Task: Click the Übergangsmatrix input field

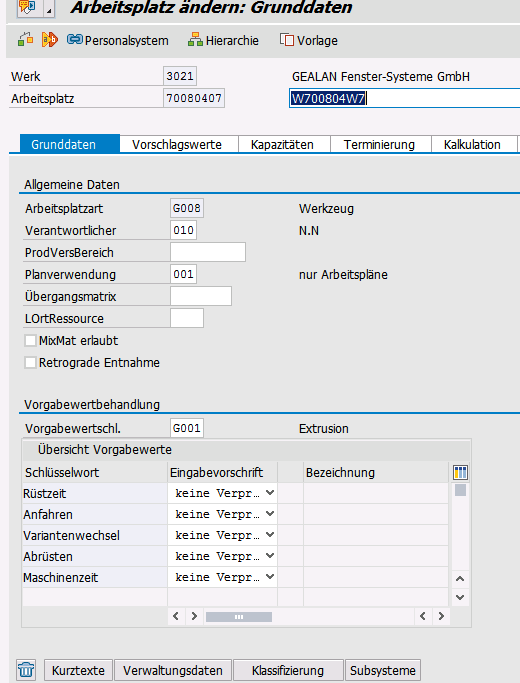Action: coord(201,296)
